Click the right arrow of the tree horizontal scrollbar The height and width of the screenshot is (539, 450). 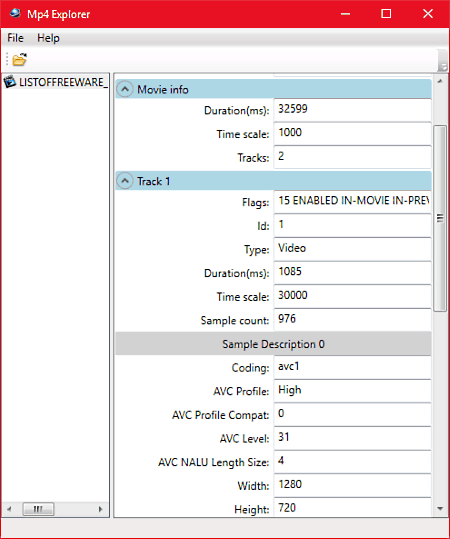[101, 509]
